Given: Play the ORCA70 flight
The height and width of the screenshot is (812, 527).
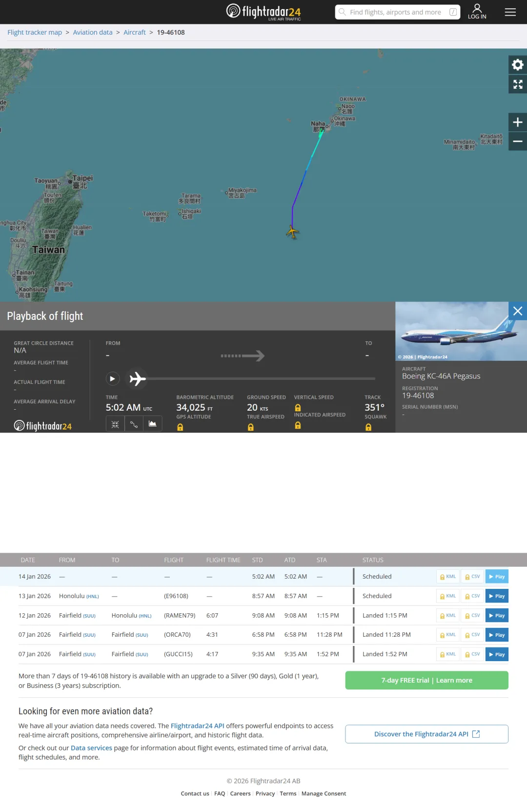Looking at the screenshot, I should (497, 635).
